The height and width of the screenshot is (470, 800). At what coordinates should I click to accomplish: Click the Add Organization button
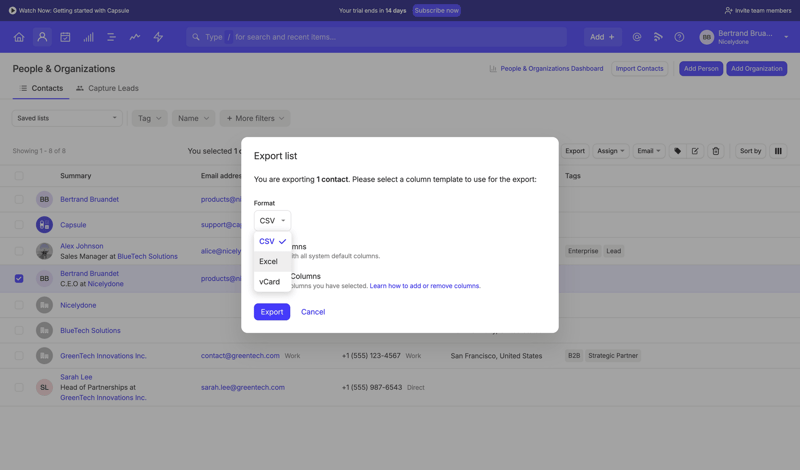[757, 68]
